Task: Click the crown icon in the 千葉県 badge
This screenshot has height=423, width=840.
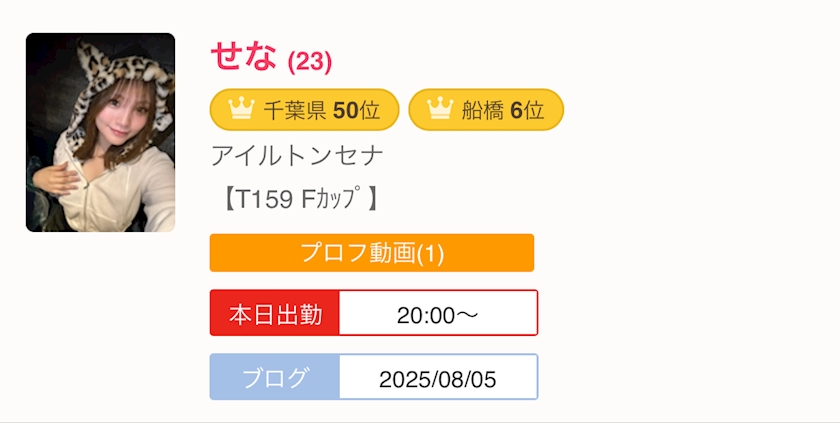Action: click(x=241, y=110)
